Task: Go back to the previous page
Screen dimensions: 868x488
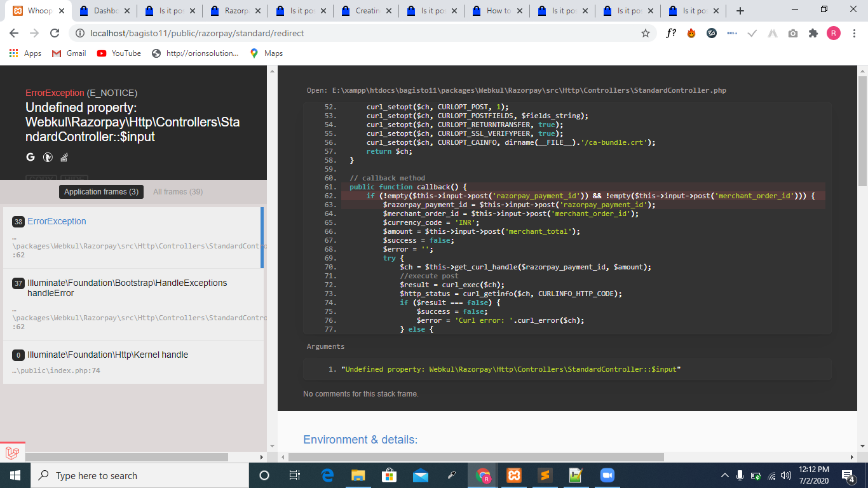Action: tap(14, 33)
